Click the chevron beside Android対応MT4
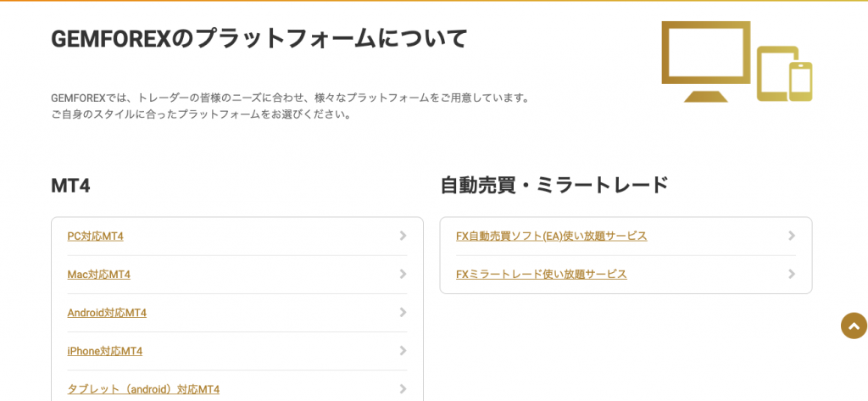Viewport: 868px width, 401px height. 403,312
